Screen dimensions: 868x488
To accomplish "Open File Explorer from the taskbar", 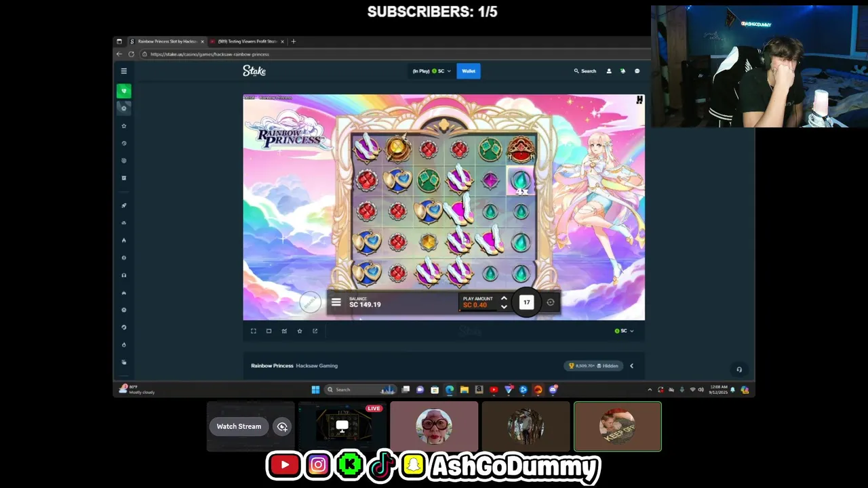I will tap(465, 389).
